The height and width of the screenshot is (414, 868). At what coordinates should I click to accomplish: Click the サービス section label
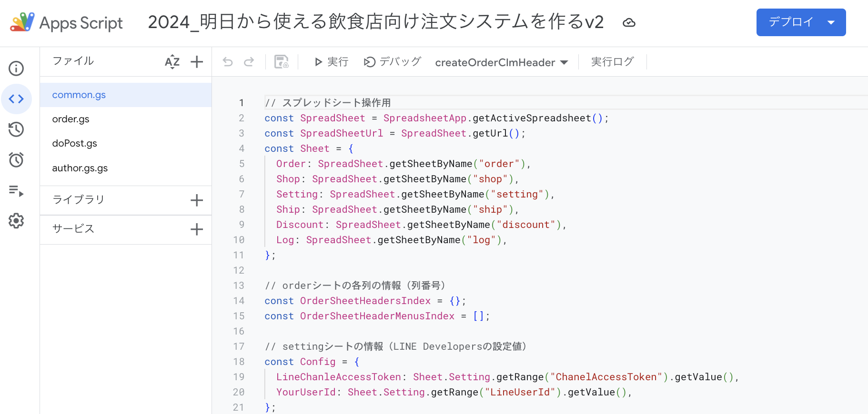73,229
